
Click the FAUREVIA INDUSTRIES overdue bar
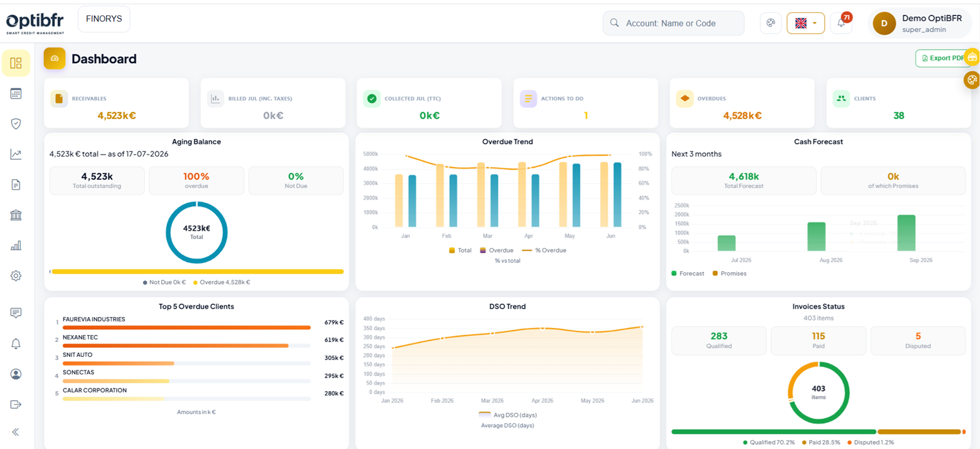(x=186, y=327)
